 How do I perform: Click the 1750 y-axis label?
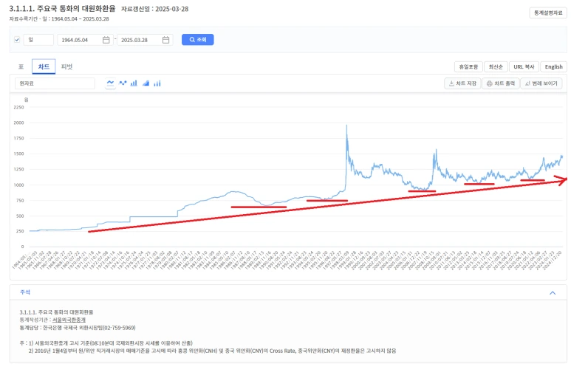click(18, 138)
